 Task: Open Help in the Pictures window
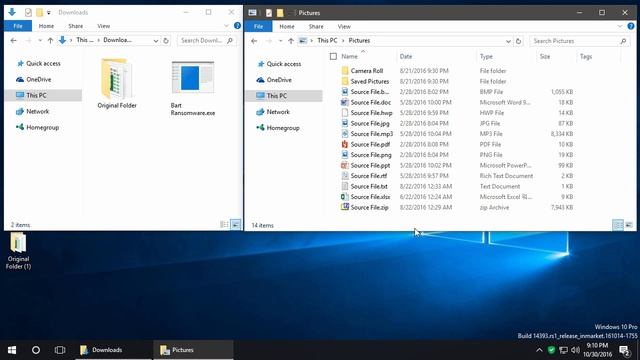tap(631, 26)
